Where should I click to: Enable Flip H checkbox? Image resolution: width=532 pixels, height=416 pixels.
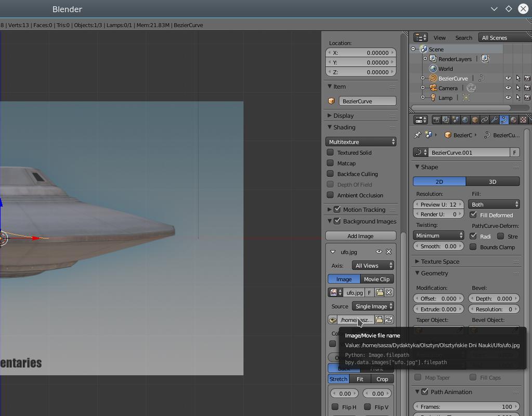click(335, 407)
